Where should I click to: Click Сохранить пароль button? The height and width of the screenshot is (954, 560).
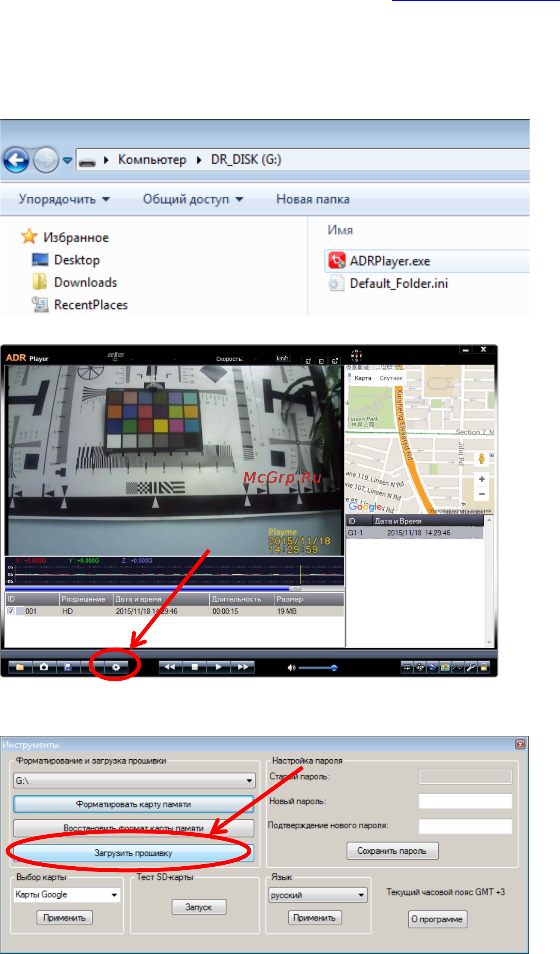[x=392, y=851]
